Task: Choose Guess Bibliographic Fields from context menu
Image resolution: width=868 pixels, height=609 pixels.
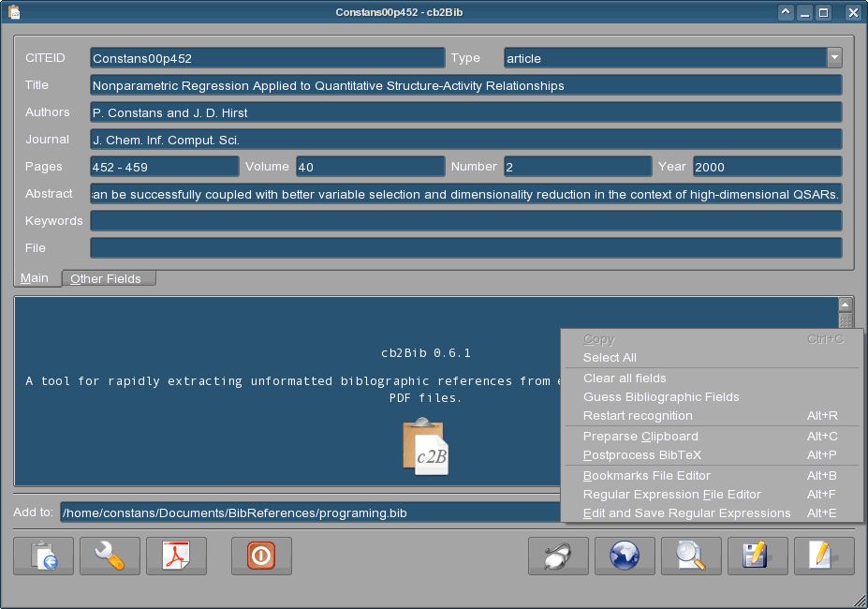Action: click(x=661, y=396)
